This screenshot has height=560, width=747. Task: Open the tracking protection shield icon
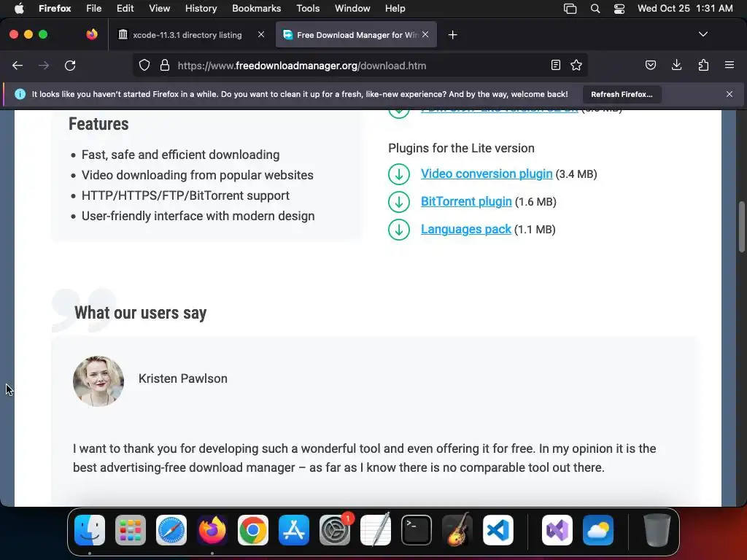(x=144, y=65)
